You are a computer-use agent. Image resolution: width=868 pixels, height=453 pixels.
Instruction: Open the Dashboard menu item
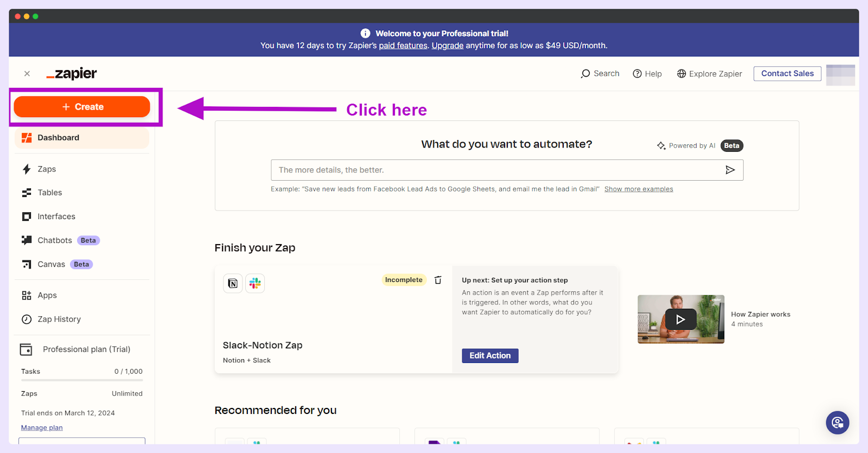(x=82, y=138)
